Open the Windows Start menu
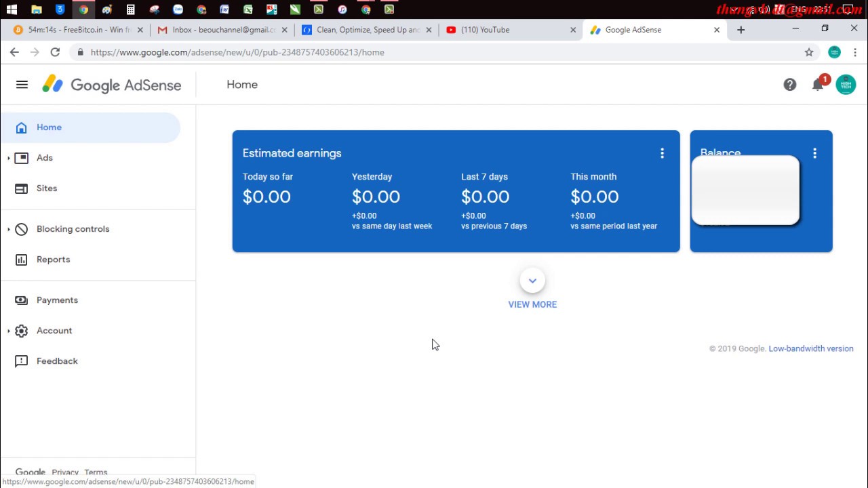 [12, 9]
